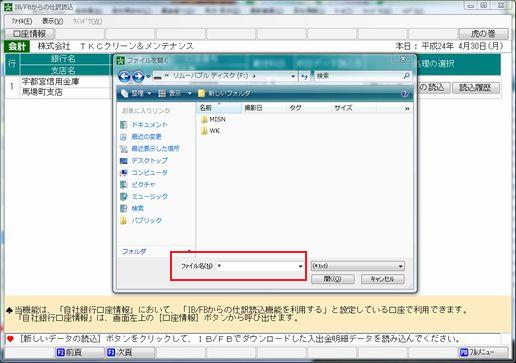Click the 開く open button
This screenshot has height=363, width=516.
332,279
